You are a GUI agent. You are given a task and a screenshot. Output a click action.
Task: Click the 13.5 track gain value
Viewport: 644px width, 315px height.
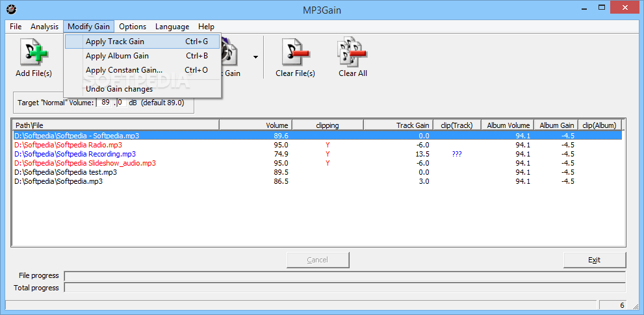point(422,154)
